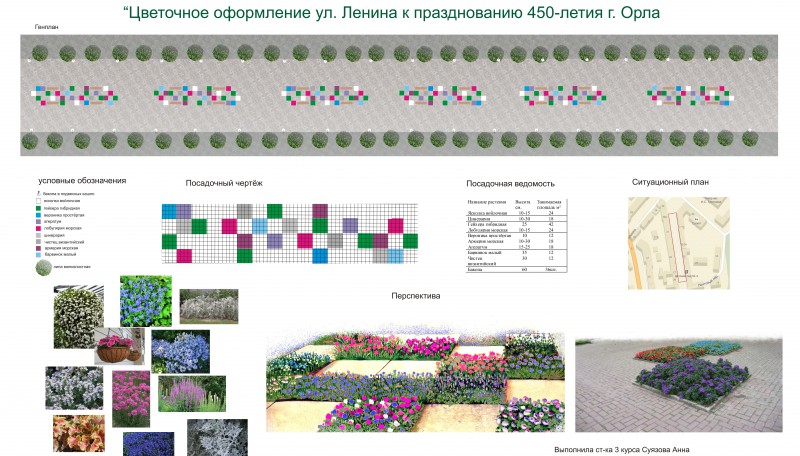This screenshot has width=800, height=456.
Task: Select the plum армерия морская legend swatch
Action: (38, 248)
